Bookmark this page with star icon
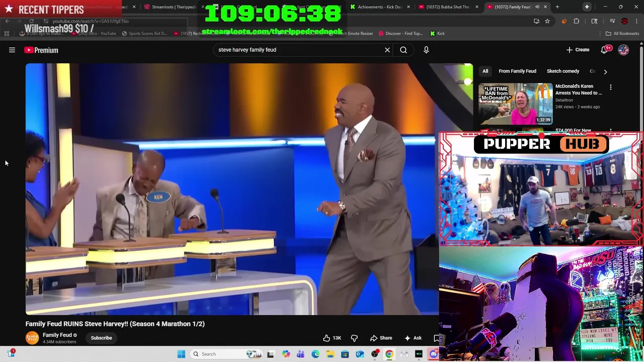This screenshot has width=644, height=362. (547, 21)
